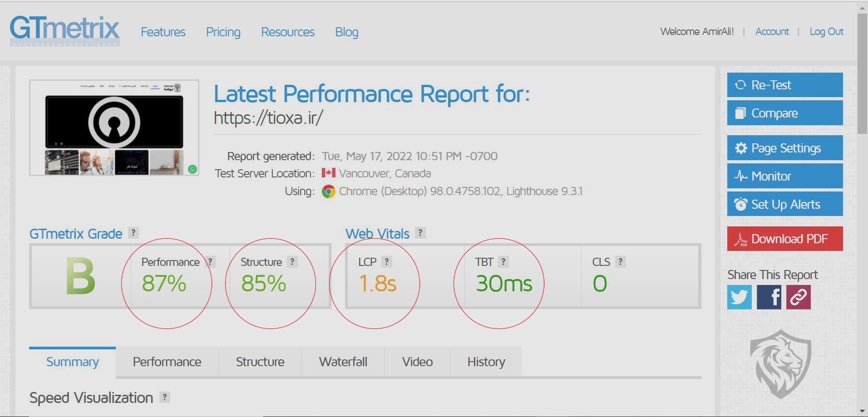The height and width of the screenshot is (417, 868).
Task: Click the 30ms TBT value
Action: pos(504,284)
